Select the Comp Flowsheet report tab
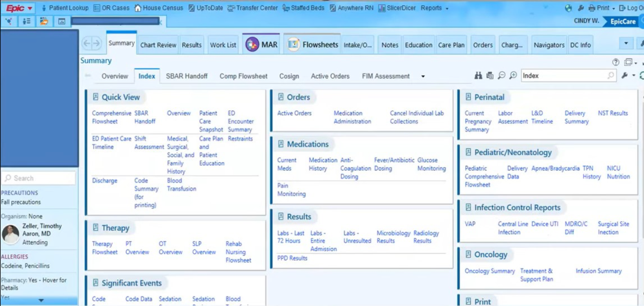This screenshot has height=306, width=644. point(243,76)
